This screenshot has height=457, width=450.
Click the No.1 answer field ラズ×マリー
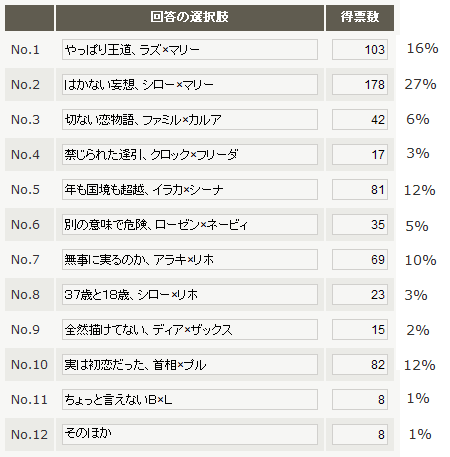pos(190,50)
